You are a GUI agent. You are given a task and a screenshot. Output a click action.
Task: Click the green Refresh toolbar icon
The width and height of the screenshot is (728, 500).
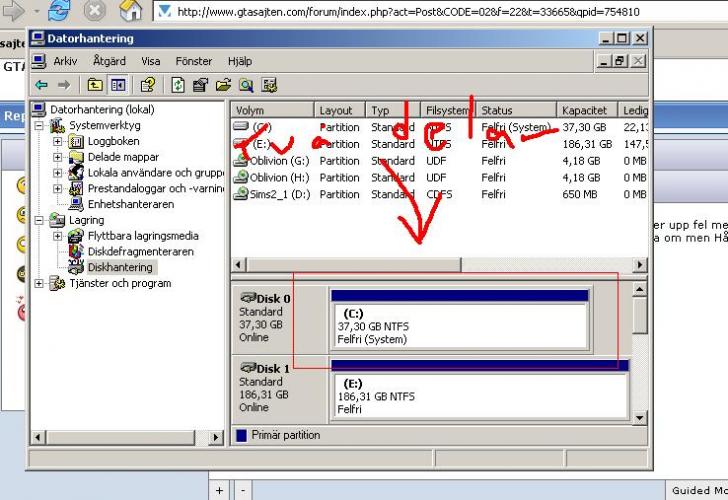pyautogui.click(x=179, y=85)
